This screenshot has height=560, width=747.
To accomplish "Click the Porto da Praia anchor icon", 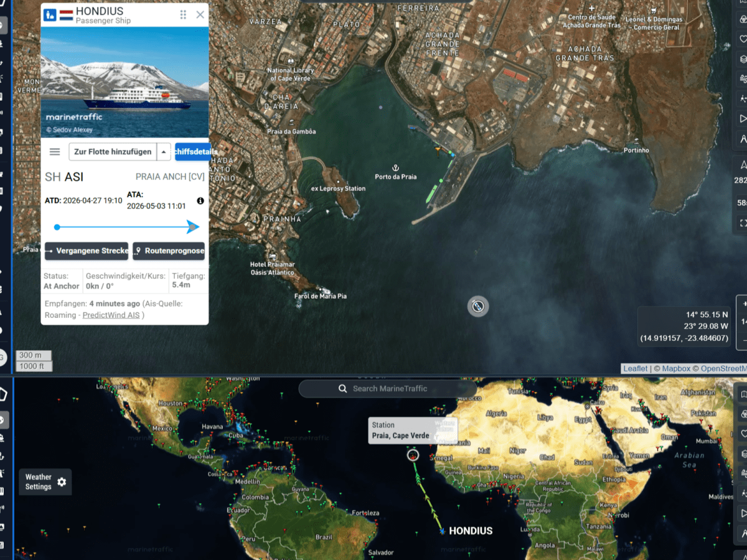I will (x=395, y=168).
